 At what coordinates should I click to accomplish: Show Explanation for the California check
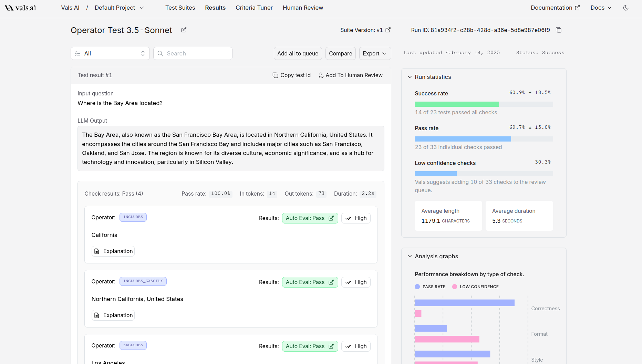[x=113, y=251]
